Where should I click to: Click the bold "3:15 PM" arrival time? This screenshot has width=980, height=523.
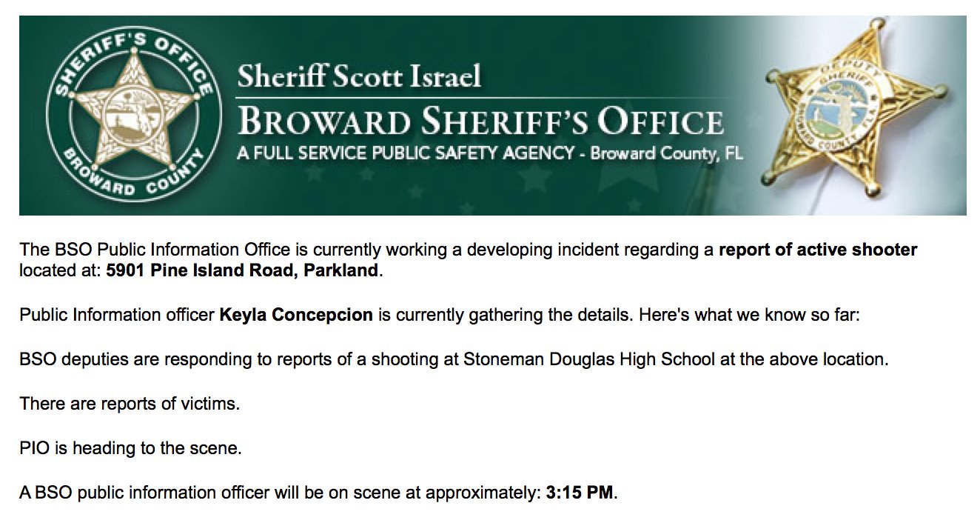[580, 493]
